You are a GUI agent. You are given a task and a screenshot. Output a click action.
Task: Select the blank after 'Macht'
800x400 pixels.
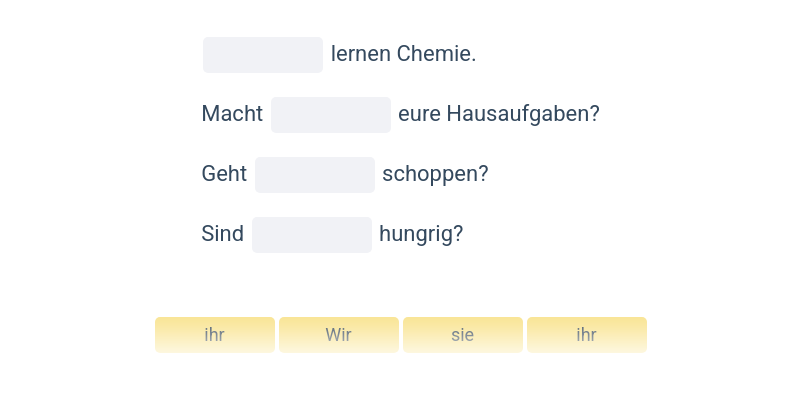coord(331,115)
